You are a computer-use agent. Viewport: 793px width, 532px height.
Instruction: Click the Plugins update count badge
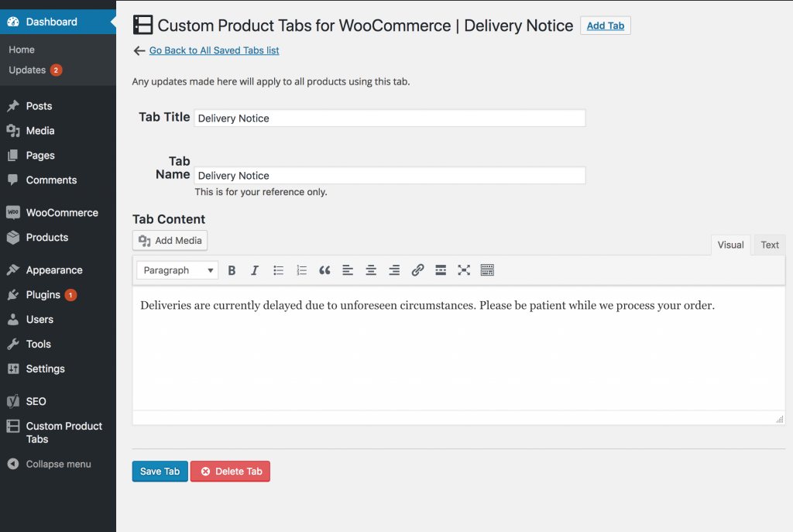[70, 295]
